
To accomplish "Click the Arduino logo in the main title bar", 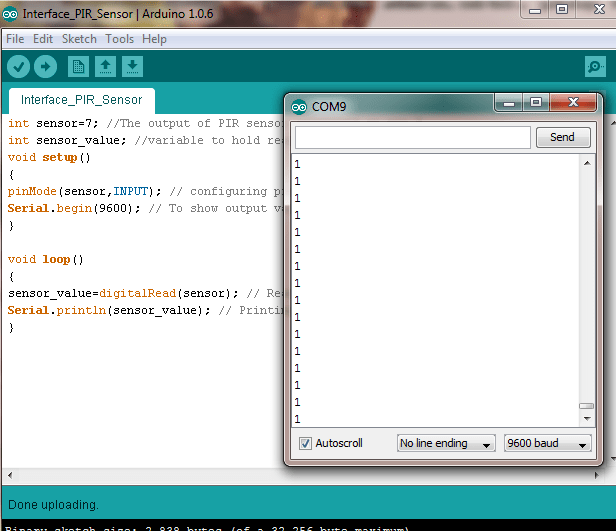I will point(10,14).
